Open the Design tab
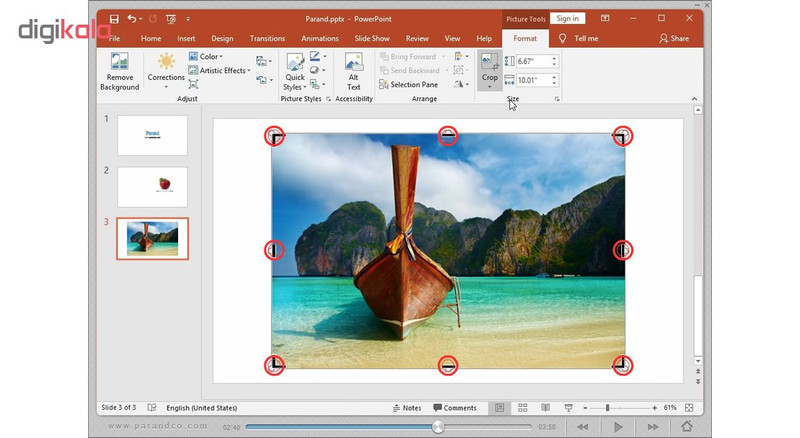Image resolution: width=800 pixels, height=438 pixels. [x=222, y=38]
